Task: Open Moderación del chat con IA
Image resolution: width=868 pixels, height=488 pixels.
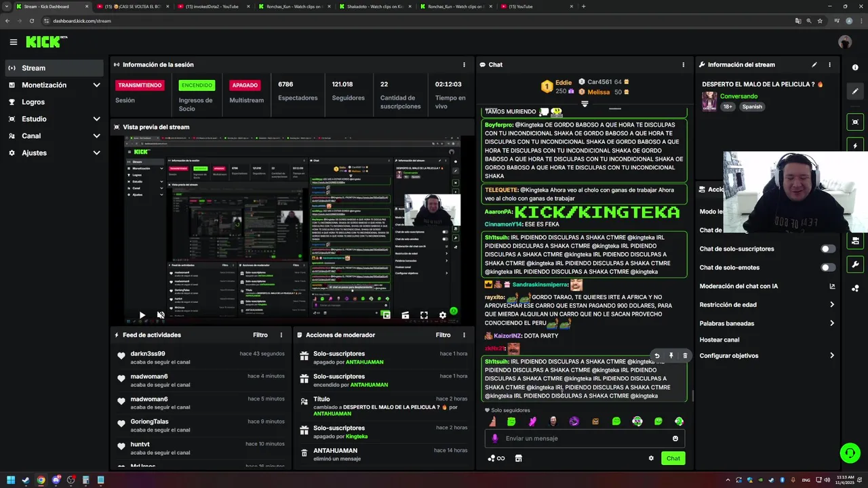Action: point(768,286)
